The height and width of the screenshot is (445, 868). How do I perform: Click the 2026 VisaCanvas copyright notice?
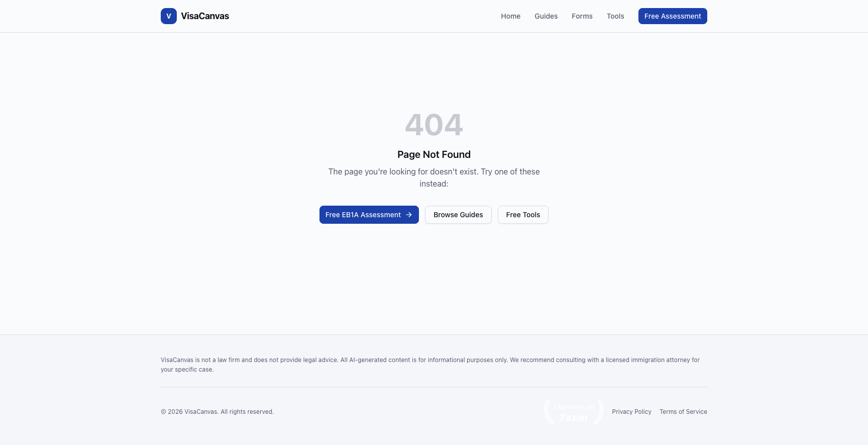coord(217,412)
